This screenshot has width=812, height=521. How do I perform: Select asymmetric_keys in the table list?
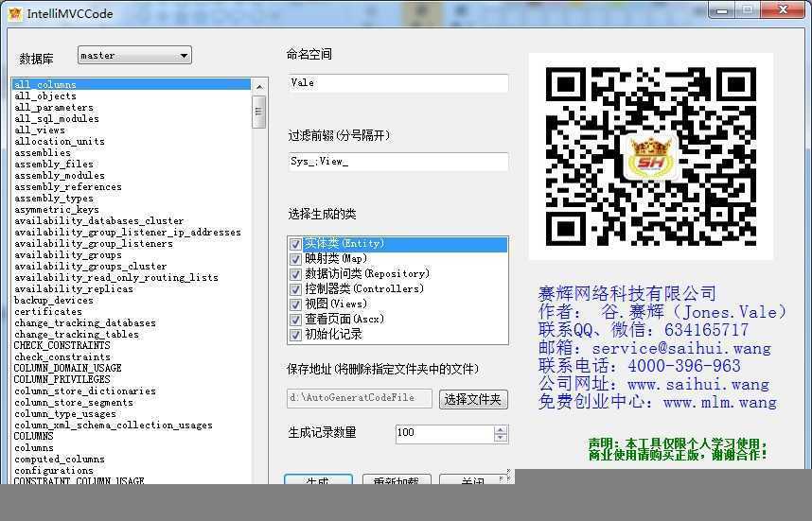pos(132,210)
